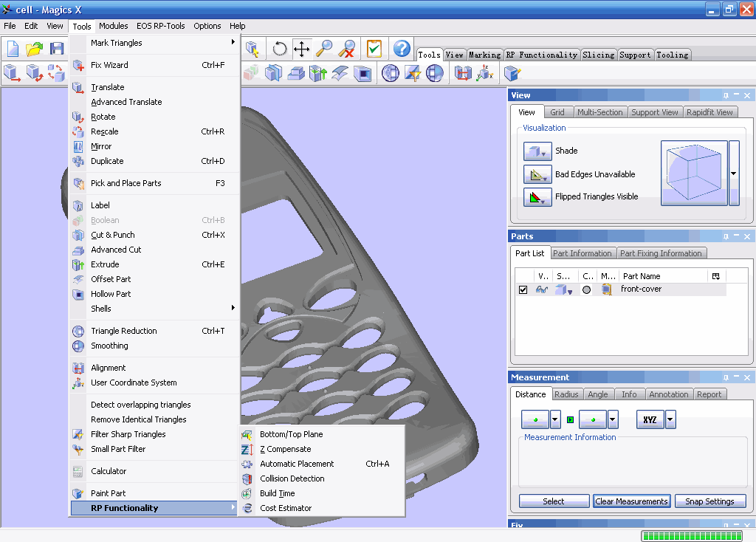Click the Paint Part icon in the Tools toolbar

[512, 73]
